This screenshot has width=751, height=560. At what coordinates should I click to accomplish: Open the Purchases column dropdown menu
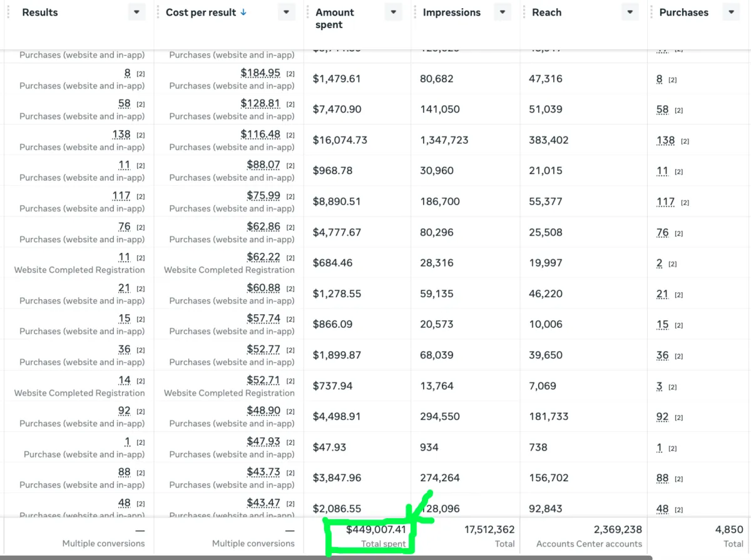731,13
